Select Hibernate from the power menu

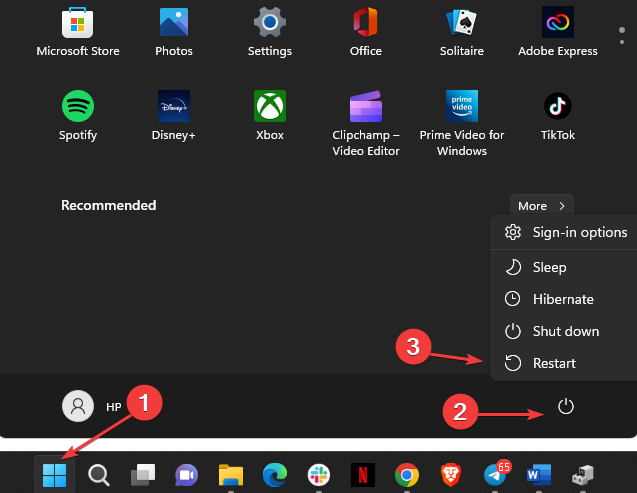pos(565,299)
